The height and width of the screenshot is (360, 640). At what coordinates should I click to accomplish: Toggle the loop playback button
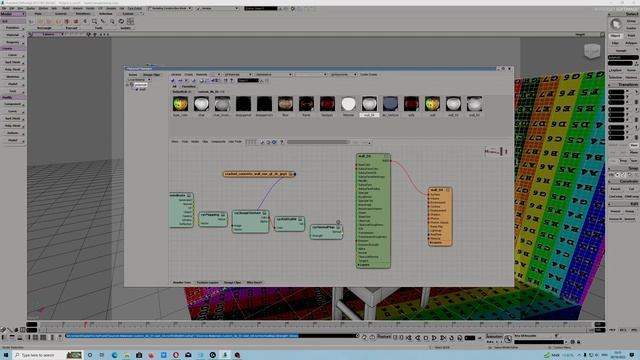coord(451,338)
